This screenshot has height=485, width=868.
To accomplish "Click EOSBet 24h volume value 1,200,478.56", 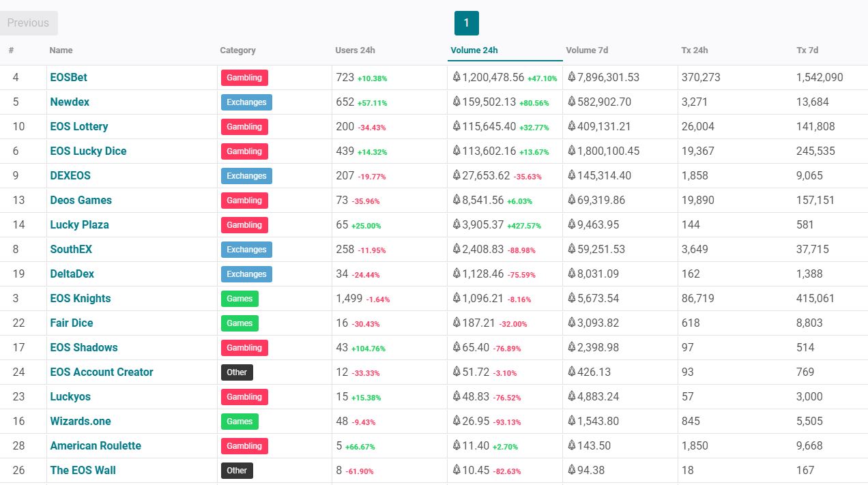I will [x=493, y=78].
